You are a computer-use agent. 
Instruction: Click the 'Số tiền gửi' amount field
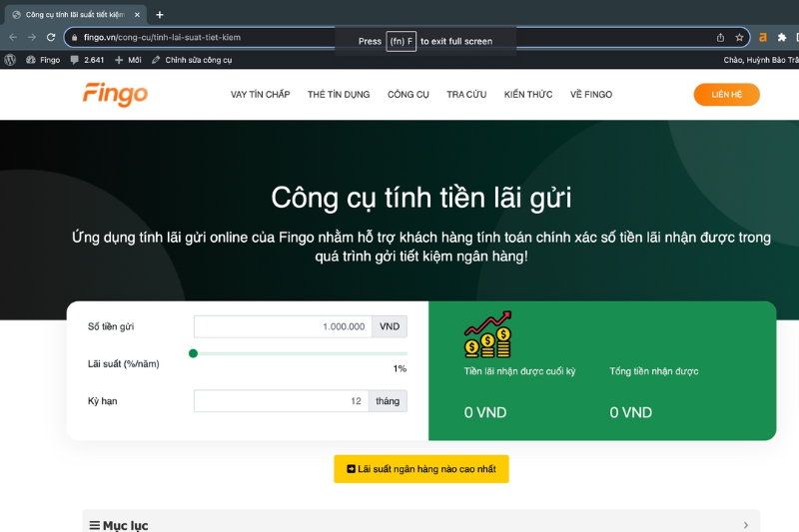(283, 326)
